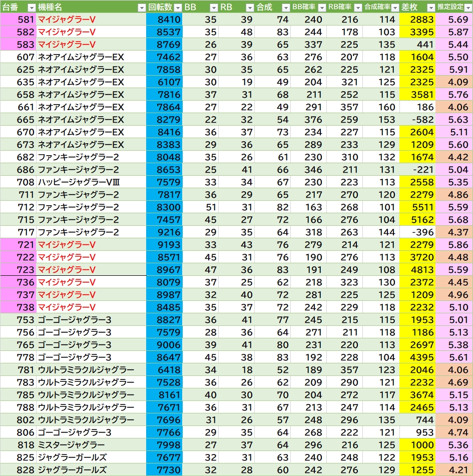Screen dimensions: 473x476
Task: Open the 推定設定 column filter dropdown
Action: (x=467, y=8)
